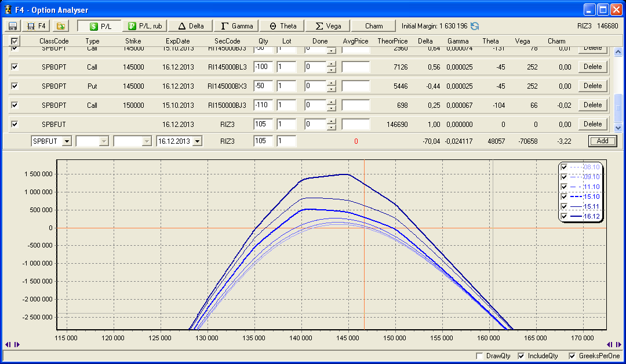
Task: Refresh the Initial Margin value
Action: (x=475, y=26)
